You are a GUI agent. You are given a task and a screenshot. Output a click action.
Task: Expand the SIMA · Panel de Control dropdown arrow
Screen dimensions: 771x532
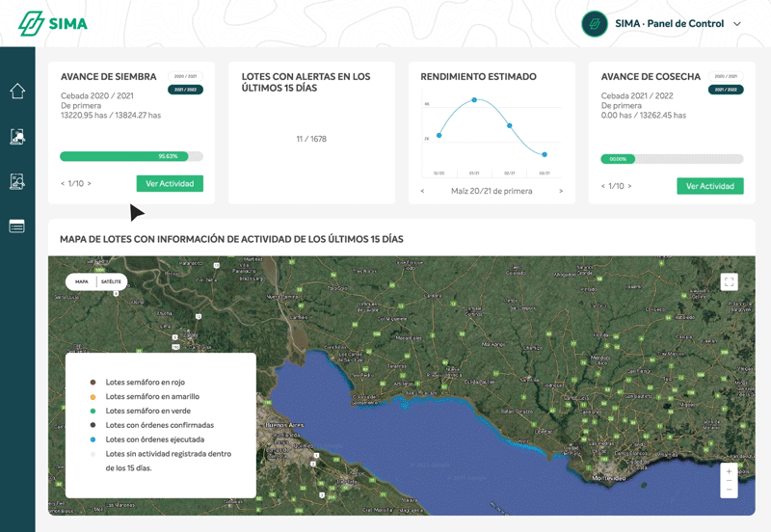click(737, 24)
